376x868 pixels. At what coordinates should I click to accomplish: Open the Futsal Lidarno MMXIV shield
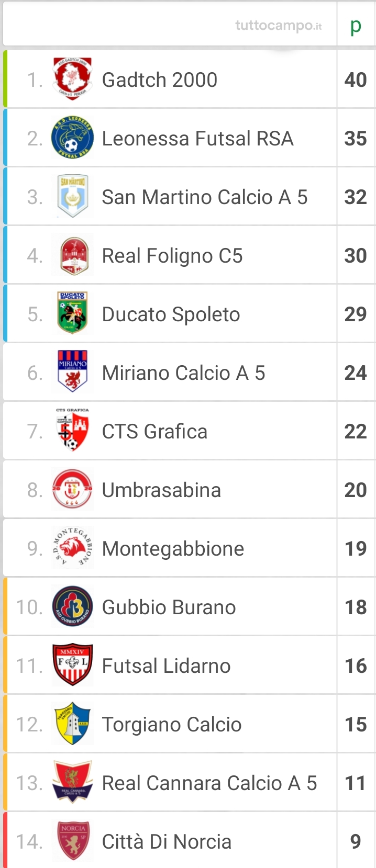[73, 665]
